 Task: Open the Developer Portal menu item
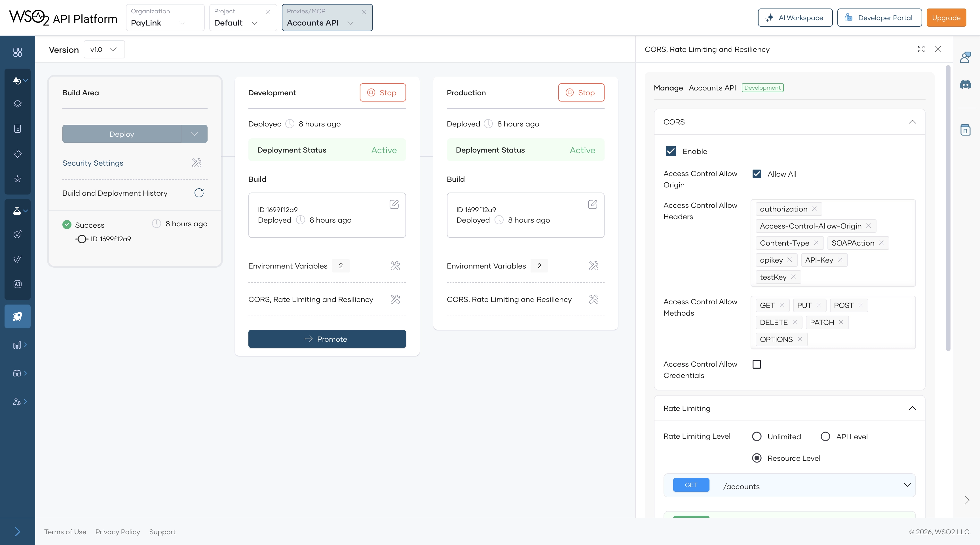click(880, 18)
